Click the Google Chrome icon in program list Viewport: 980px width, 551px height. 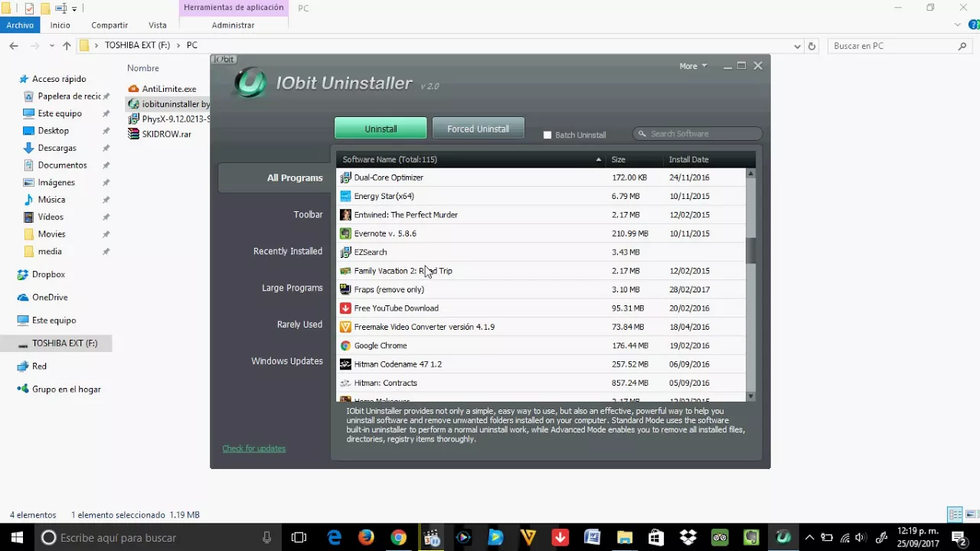pyautogui.click(x=345, y=346)
